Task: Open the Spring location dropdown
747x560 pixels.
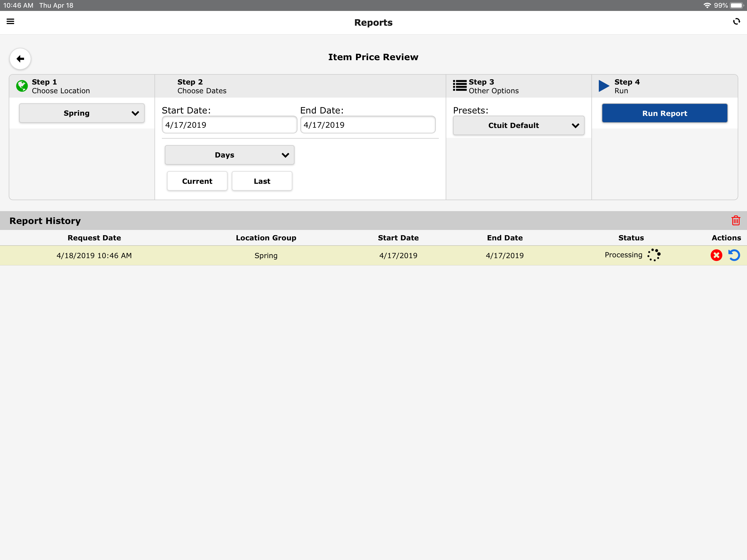Action: coord(82,113)
